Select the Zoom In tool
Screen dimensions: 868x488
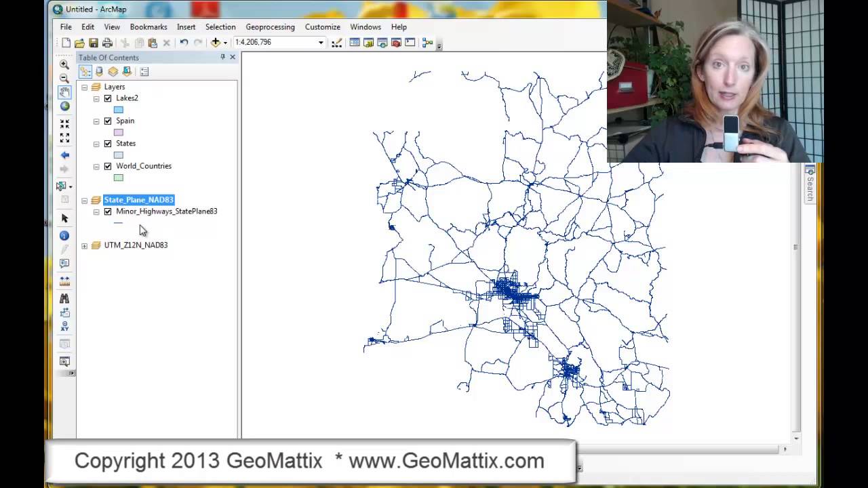(x=64, y=64)
